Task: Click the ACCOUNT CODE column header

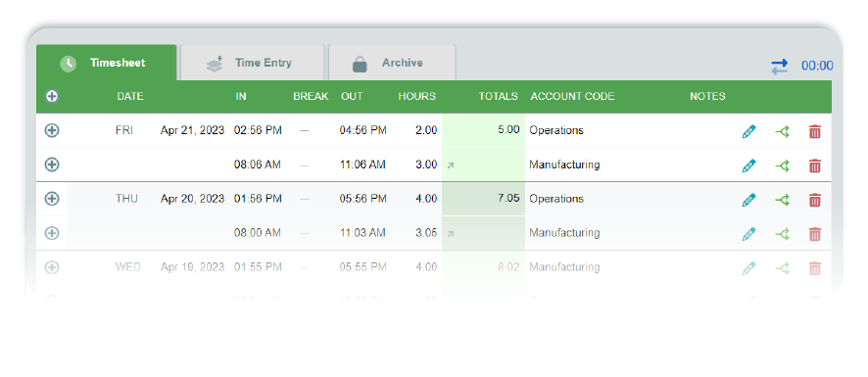Action: click(x=572, y=96)
